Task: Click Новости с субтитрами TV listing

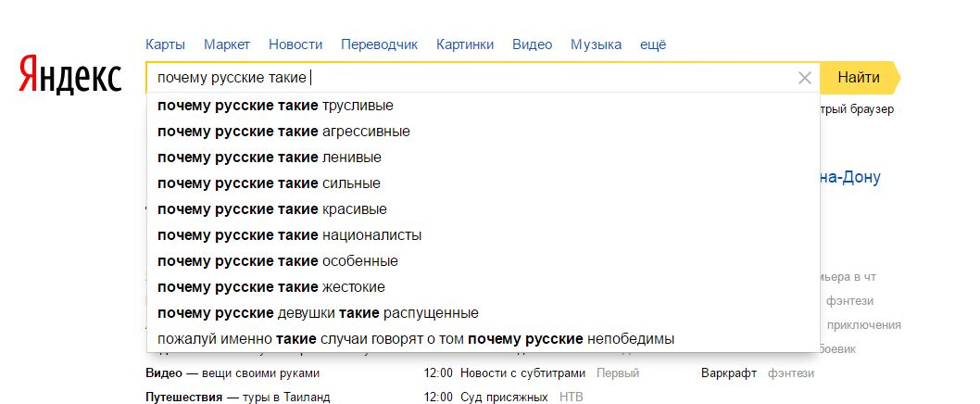Action: coord(522,373)
